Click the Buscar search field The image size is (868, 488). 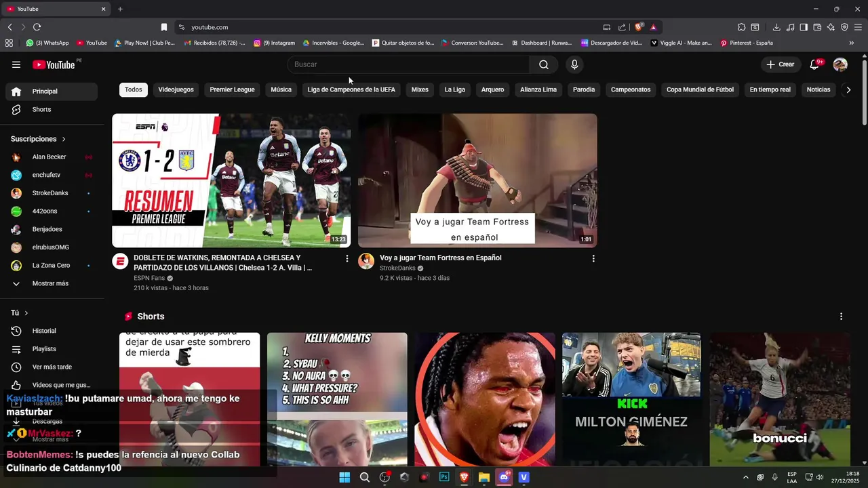[x=408, y=64]
